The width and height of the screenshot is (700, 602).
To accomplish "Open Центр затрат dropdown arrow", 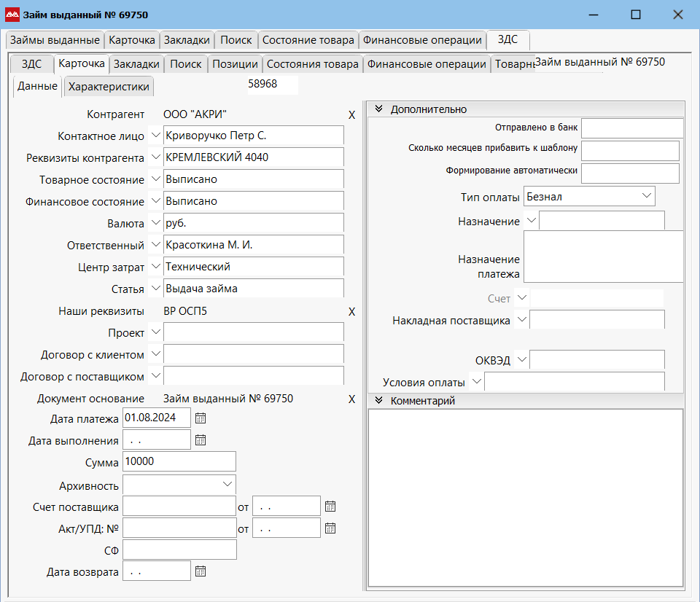I will pos(155,267).
